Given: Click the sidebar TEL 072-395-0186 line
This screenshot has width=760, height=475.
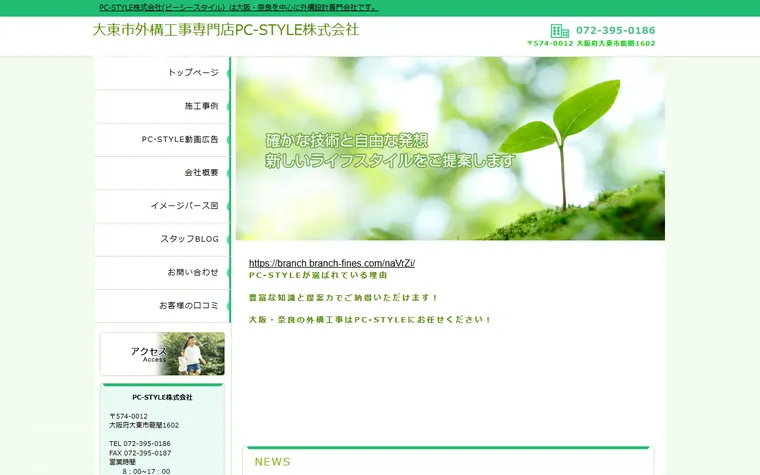Looking at the screenshot, I should coord(140,443).
